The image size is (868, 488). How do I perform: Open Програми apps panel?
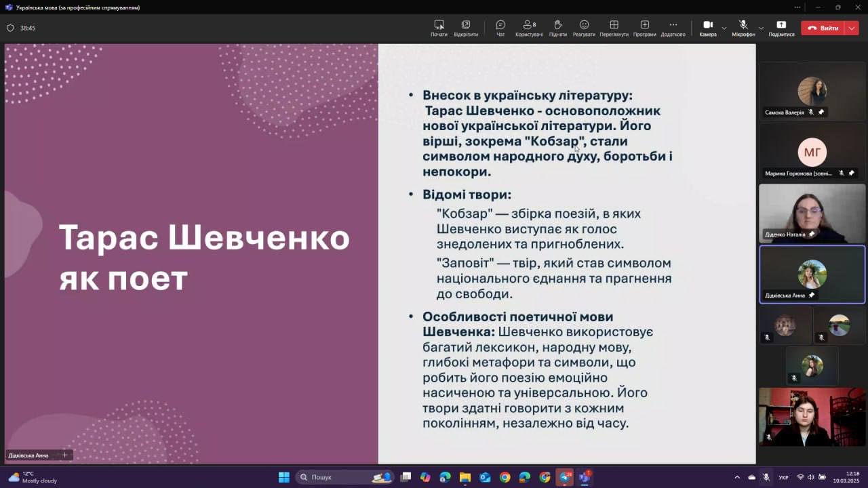click(644, 28)
